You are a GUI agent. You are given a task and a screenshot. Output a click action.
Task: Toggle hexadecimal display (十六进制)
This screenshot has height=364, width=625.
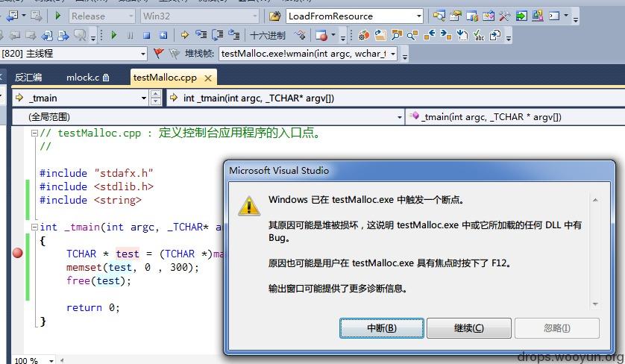click(268, 36)
